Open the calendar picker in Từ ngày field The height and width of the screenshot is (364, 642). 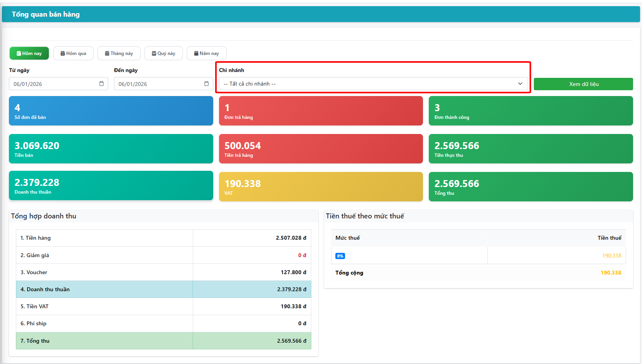tap(102, 84)
